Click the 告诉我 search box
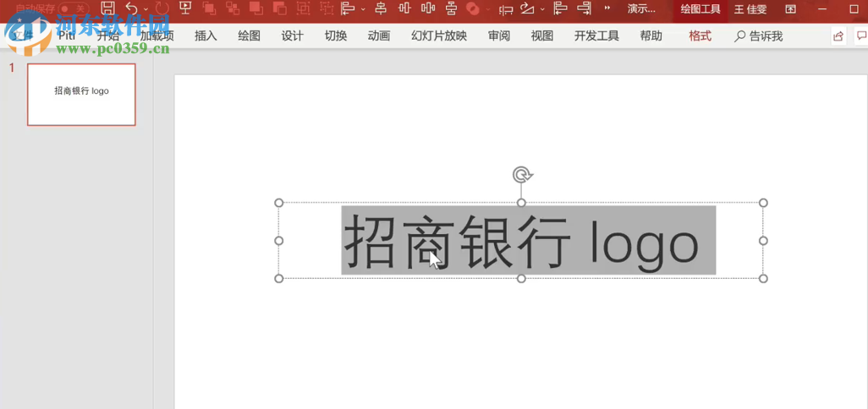Viewport: 868px width, 409px height. (758, 36)
